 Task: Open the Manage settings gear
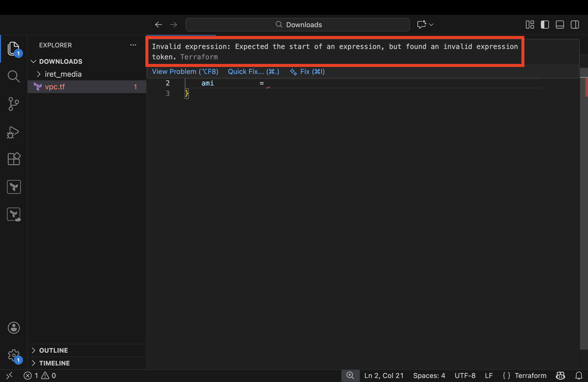(x=14, y=355)
